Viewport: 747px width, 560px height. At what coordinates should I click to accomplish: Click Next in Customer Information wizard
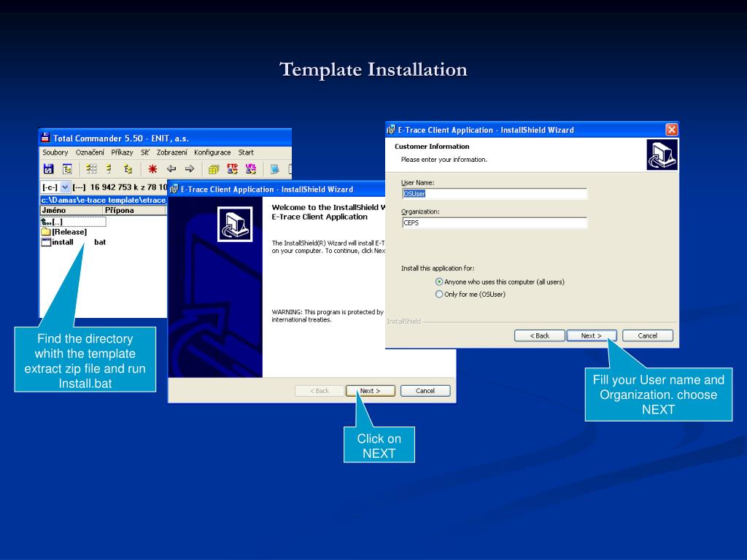tap(591, 335)
